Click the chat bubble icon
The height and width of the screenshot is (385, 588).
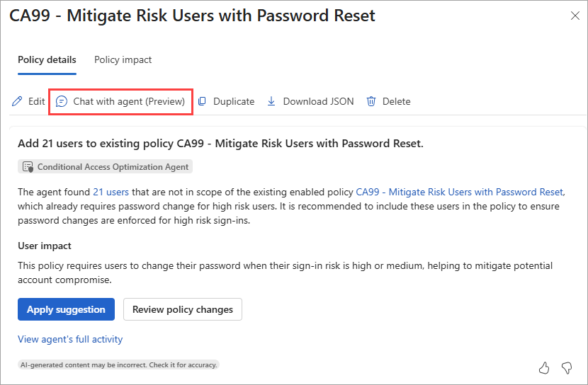coord(62,101)
